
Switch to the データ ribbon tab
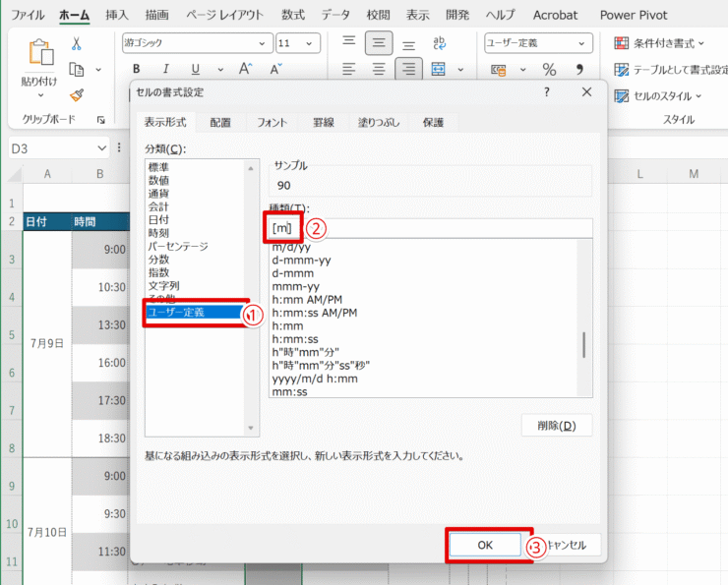[335, 15]
